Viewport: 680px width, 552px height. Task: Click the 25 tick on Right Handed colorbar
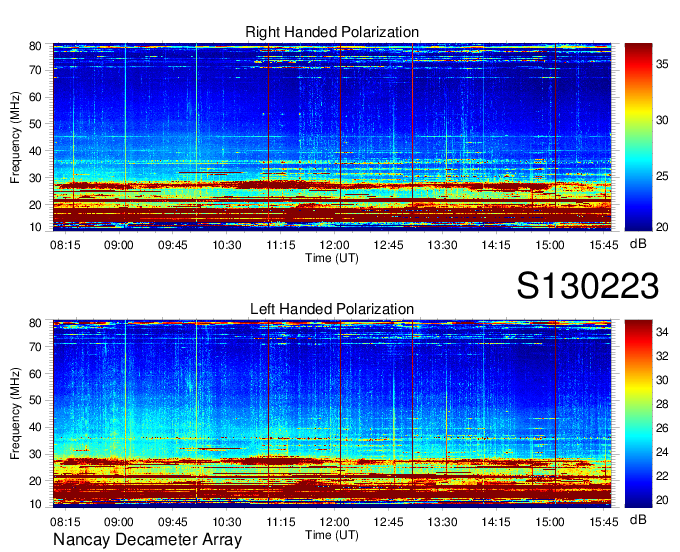662,176
